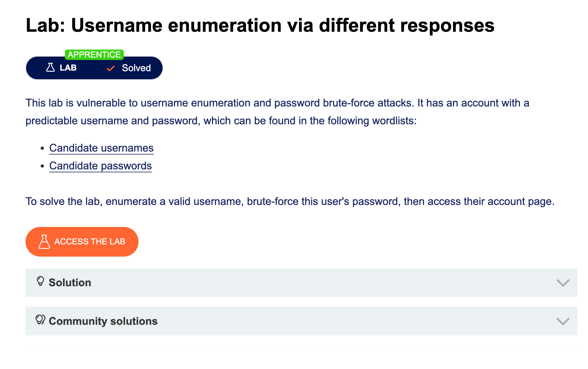Click the lab title heading
The width and height of the screenshot is (588, 369).
pyautogui.click(x=260, y=25)
